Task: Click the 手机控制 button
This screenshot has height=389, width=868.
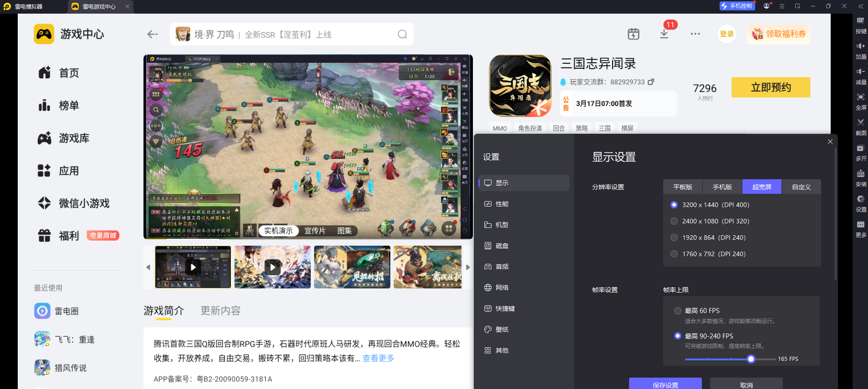Action: click(x=736, y=6)
